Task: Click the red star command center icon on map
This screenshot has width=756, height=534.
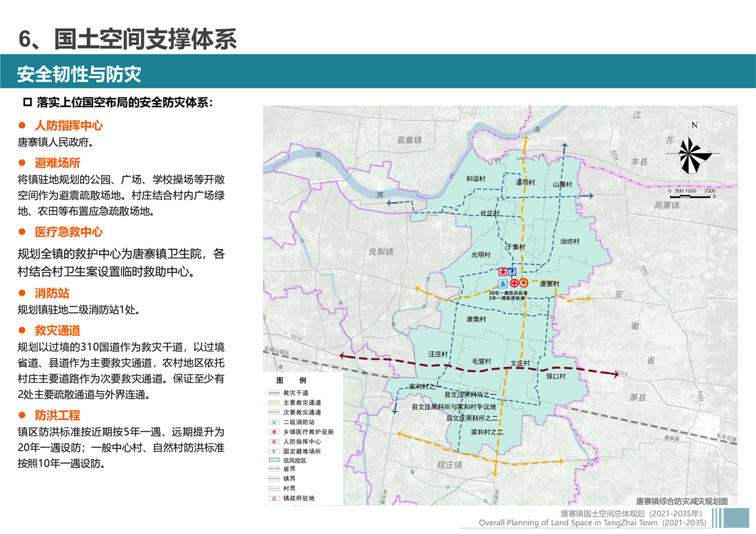Action: (x=503, y=271)
